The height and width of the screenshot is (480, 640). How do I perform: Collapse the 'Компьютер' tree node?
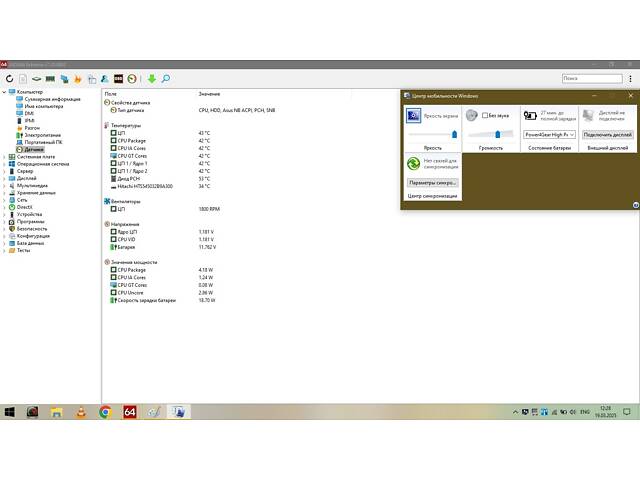click(4, 92)
